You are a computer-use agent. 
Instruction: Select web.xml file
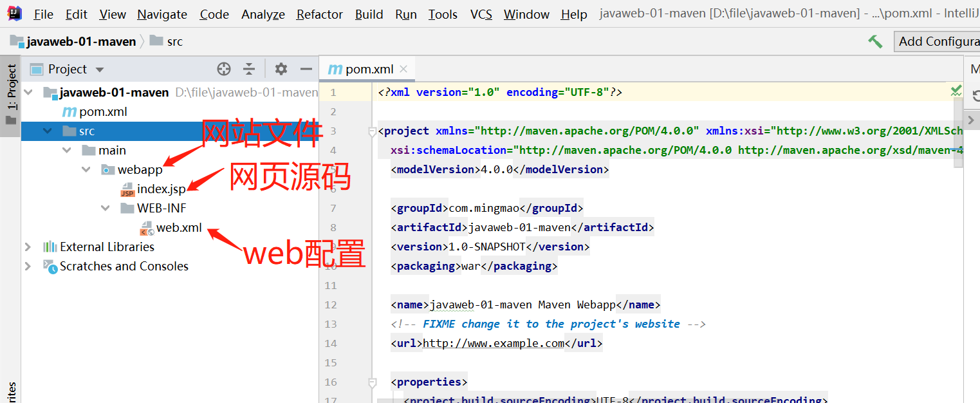pos(179,228)
